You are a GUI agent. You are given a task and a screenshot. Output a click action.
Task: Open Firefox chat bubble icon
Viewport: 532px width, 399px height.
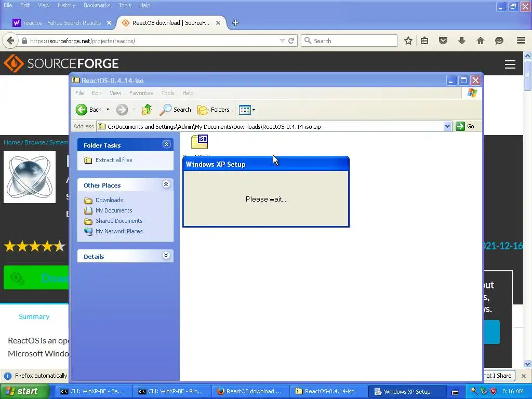tap(499, 41)
